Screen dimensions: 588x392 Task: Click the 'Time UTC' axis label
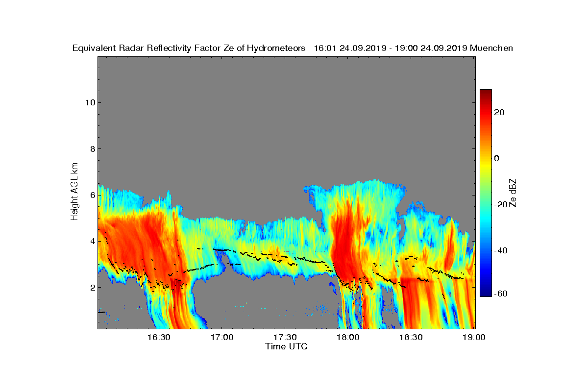pyautogui.click(x=287, y=346)
